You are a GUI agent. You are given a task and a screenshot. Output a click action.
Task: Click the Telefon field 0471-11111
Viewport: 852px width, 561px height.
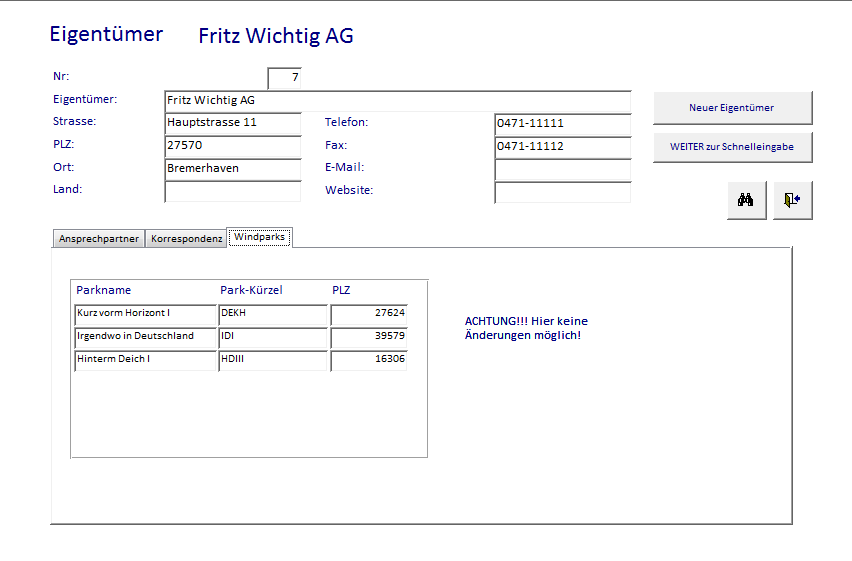point(562,124)
